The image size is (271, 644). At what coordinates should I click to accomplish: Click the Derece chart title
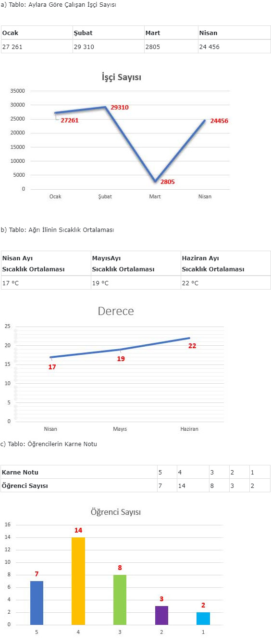(x=116, y=311)
